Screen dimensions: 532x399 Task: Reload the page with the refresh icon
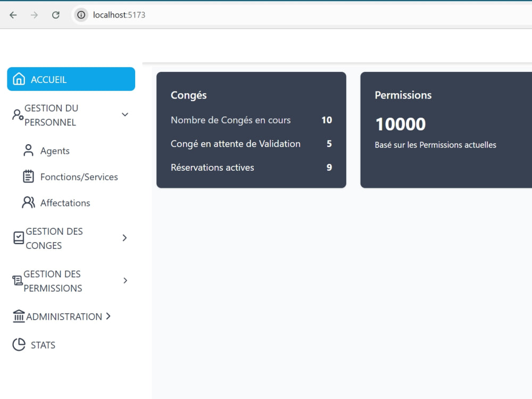[56, 15]
